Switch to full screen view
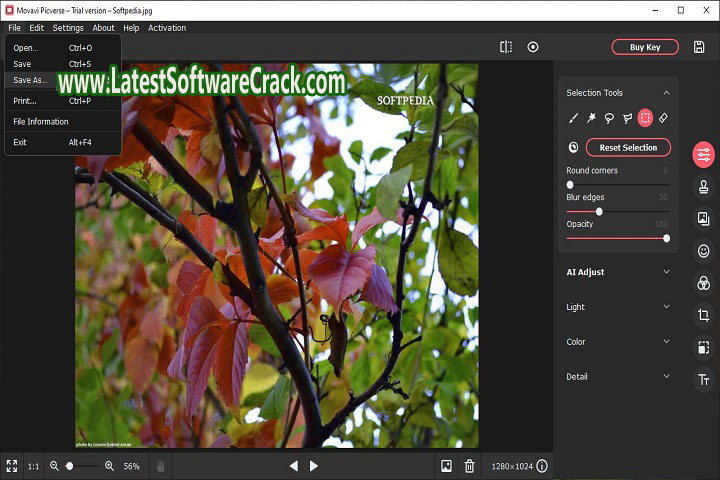Image resolution: width=720 pixels, height=480 pixels. pos(12,466)
